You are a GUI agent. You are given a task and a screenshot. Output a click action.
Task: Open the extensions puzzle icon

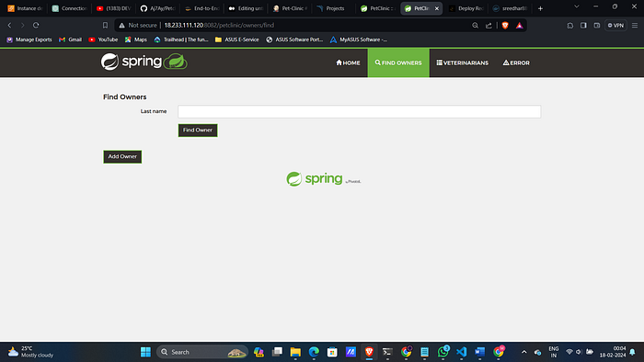tap(570, 25)
